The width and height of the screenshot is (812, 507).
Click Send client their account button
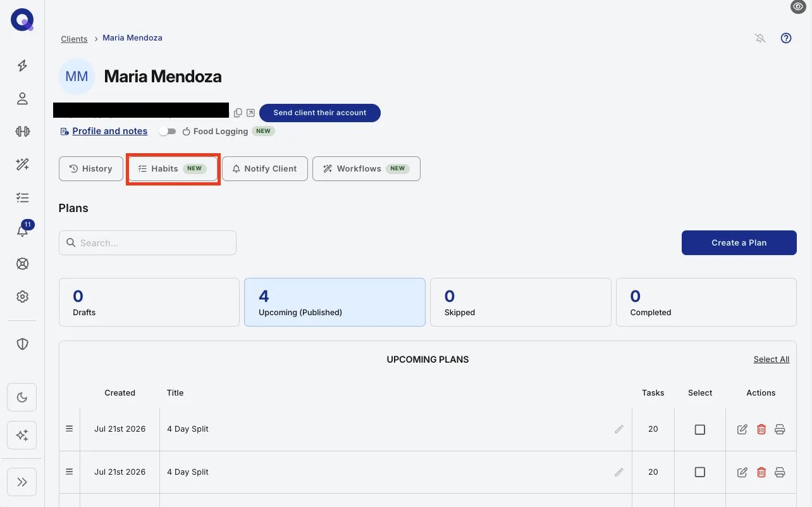tap(320, 113)
